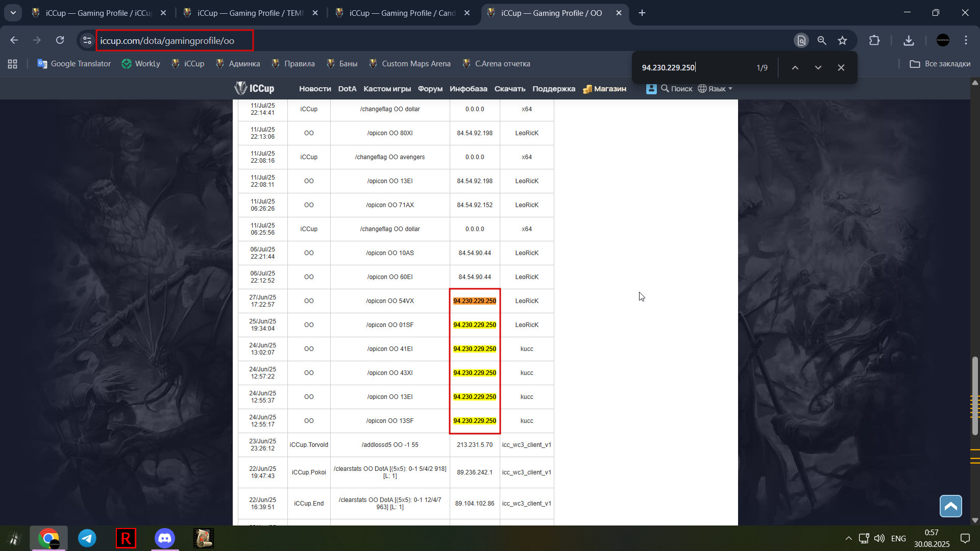Open Discord from the taskbar
This screenshot has width=980, height=551.
tap(164, 538)
